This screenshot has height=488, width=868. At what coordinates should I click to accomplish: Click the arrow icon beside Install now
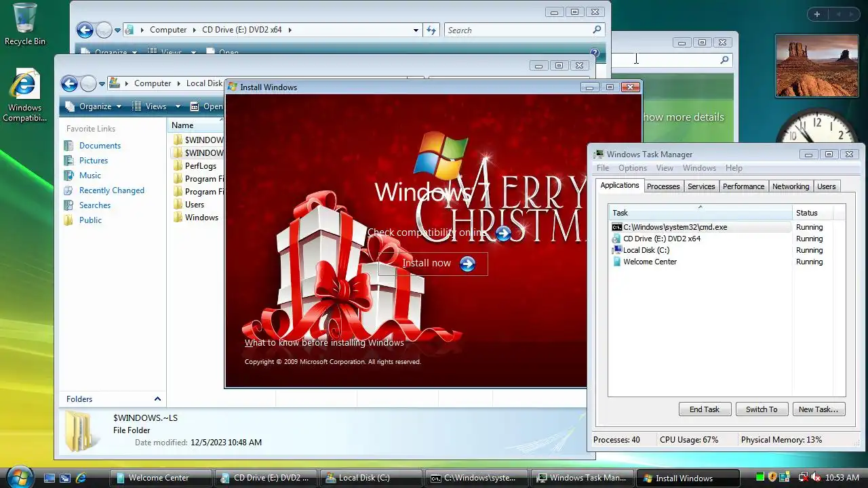[467, 264]
